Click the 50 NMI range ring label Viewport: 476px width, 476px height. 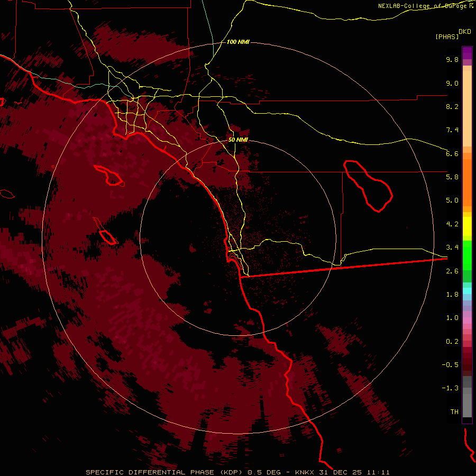[x=238, y=140]
